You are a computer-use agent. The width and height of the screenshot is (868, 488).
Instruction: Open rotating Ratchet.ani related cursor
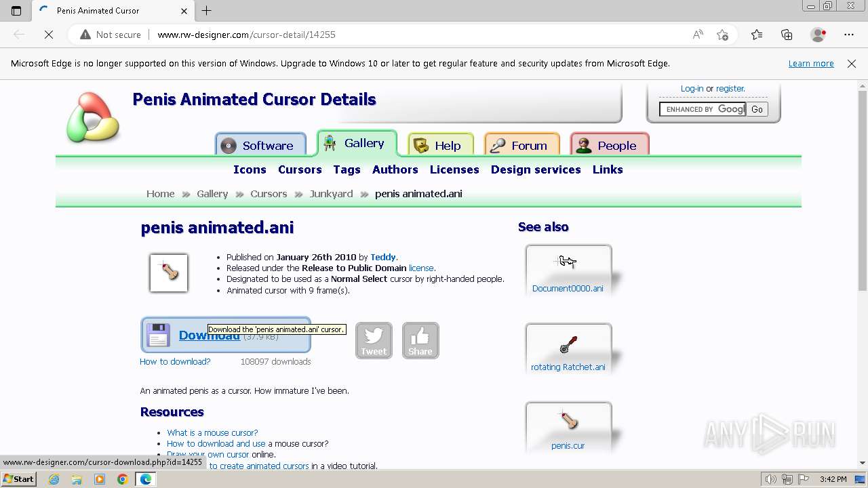(x=568, y=349)
